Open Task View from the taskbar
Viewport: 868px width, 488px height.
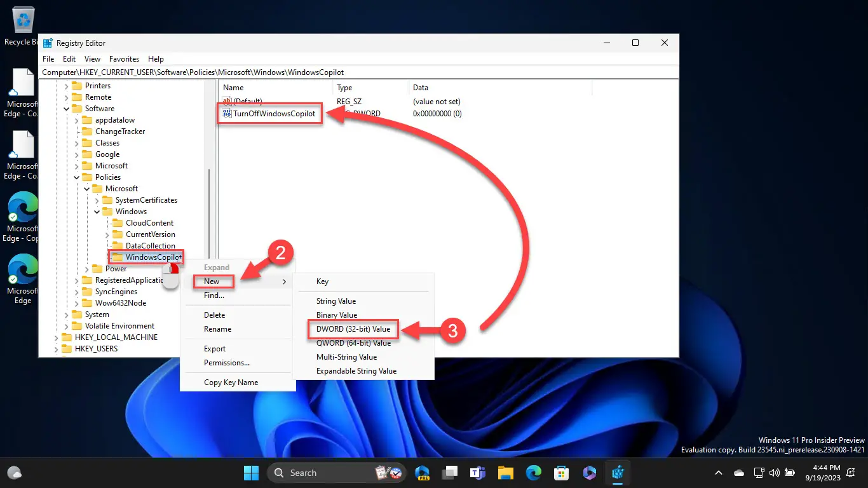pyautogui.click(x=450, y=473)
